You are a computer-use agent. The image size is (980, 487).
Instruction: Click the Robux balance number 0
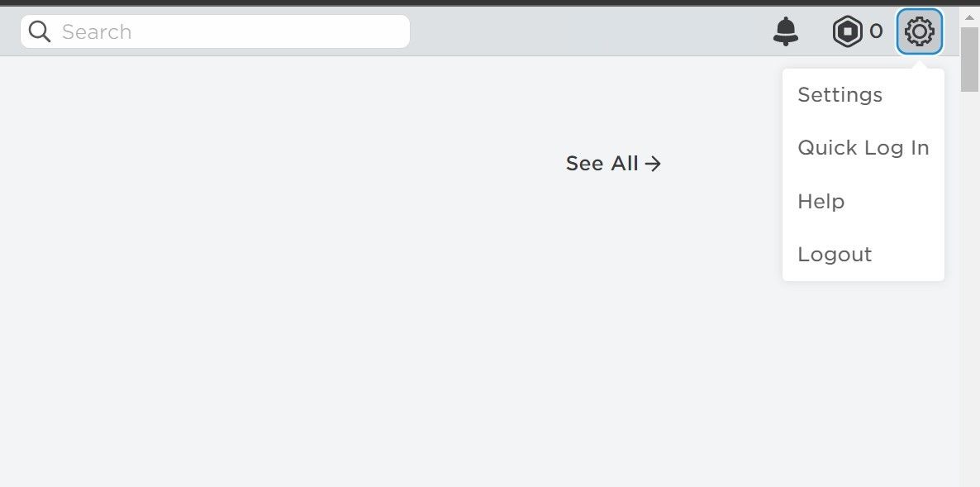(x=876, y=31)
